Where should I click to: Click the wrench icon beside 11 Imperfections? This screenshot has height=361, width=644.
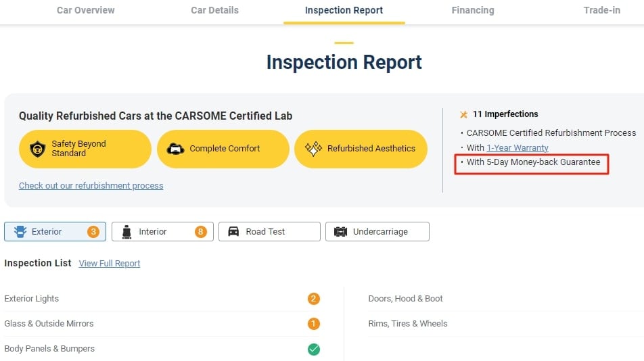point(463,114)
